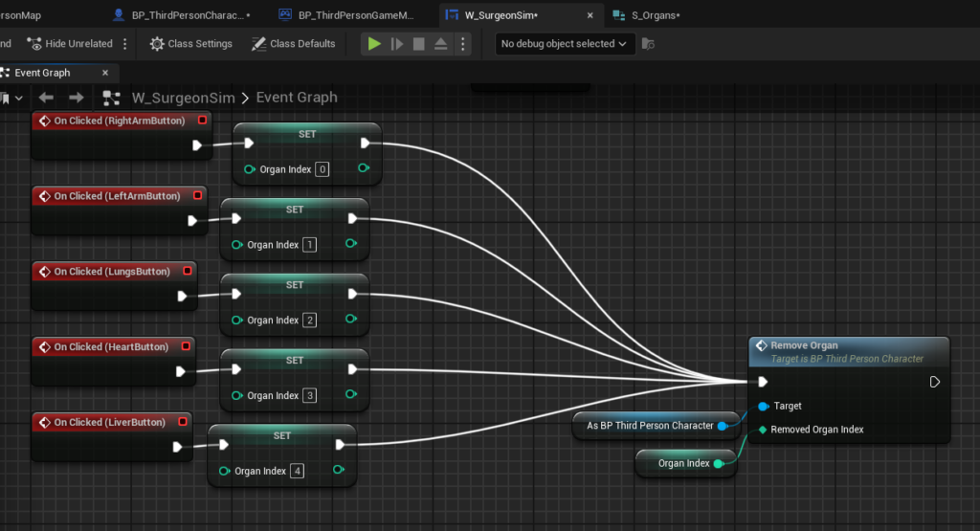This screenshot has width=980, height=531.
Task: Switch to BP_ThirdPersonGameMode tab
Action: coord(350,15)
